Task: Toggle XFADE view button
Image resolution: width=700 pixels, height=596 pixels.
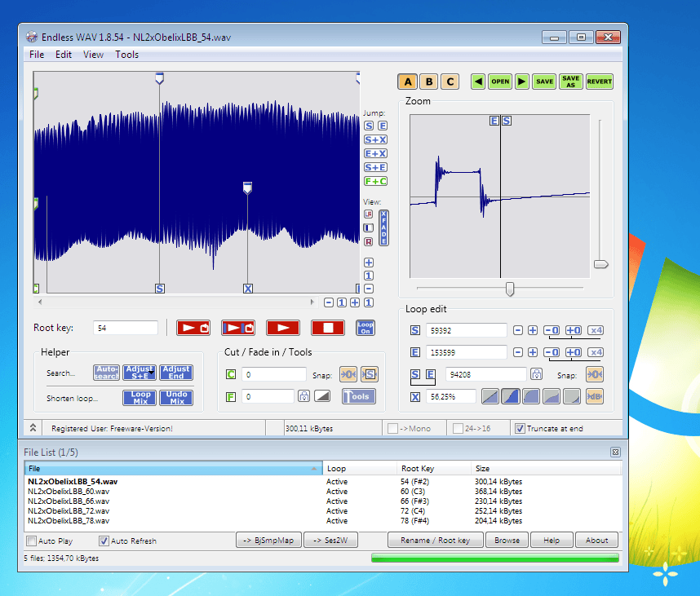Action: (383, 228)
